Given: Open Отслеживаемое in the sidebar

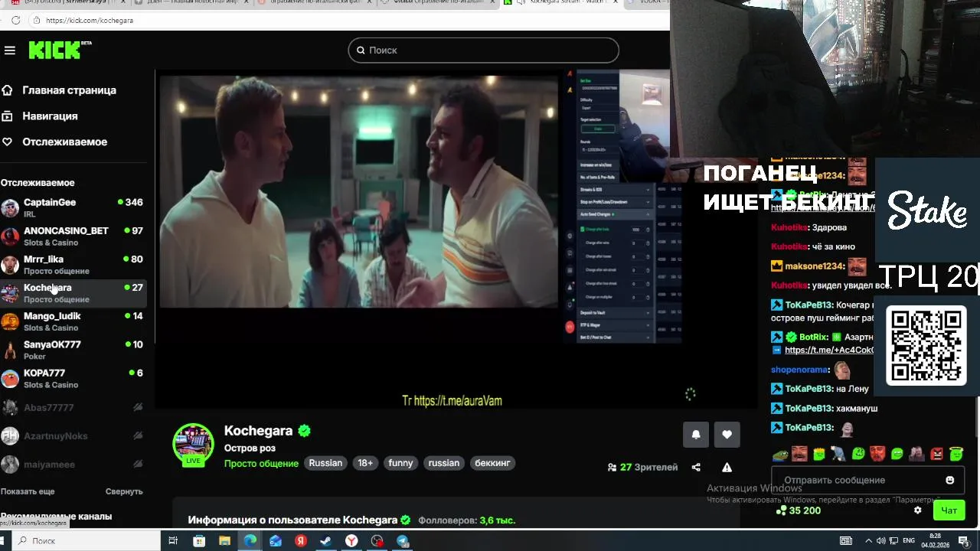Looking at the screenshot, I should click(x=64, y=142).
